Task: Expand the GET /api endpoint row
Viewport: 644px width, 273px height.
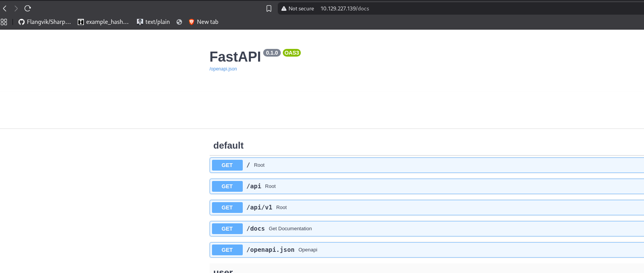Action: [427, 186]
